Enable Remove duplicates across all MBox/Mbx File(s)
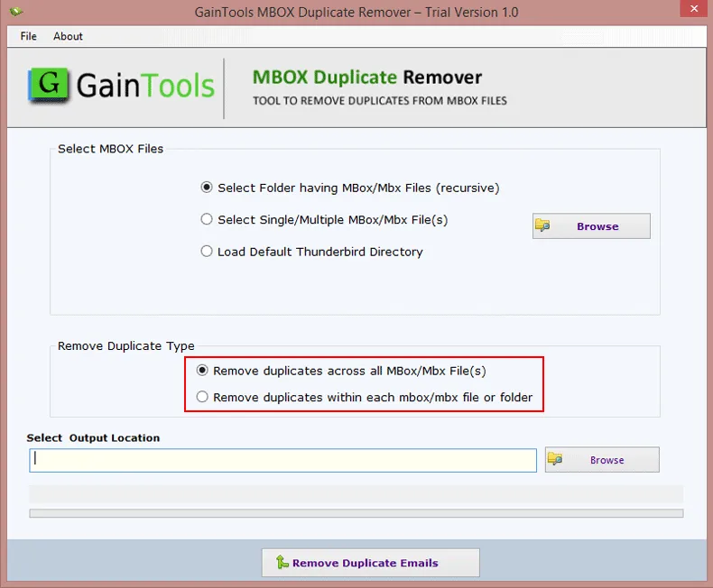This screenshot has height=588, width=713. pos(202,371)
